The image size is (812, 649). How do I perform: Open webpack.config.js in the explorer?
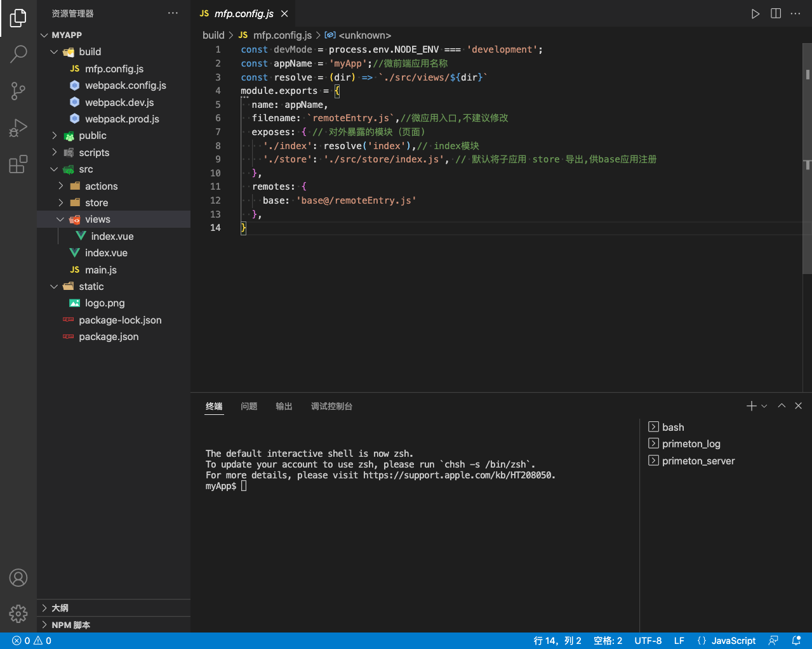125,86
